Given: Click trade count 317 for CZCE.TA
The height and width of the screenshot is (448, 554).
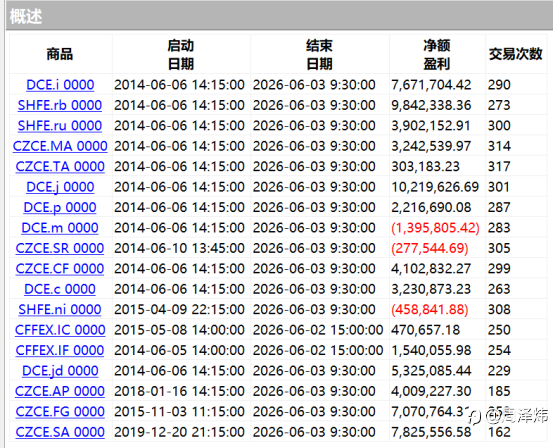Looking at the screenshot, I should pos(499,166).
